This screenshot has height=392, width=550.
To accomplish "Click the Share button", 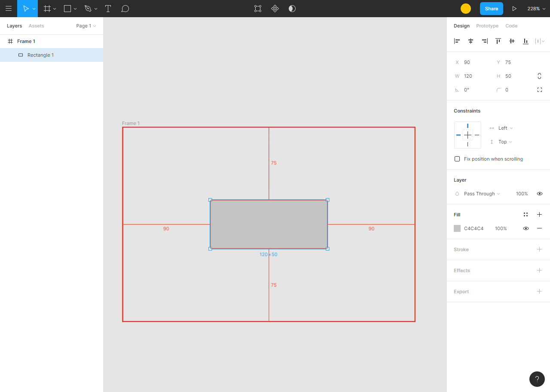I will click(x=492, y=9).
